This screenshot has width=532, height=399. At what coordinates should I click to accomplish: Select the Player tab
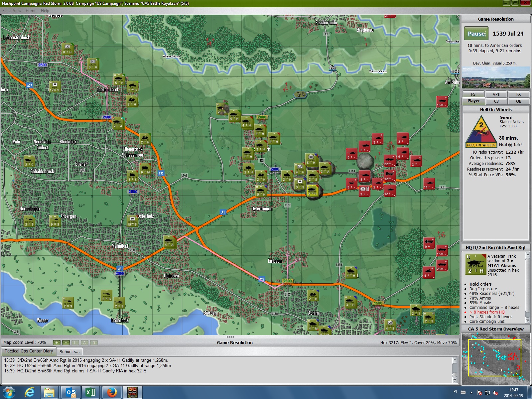coord(473,101)
